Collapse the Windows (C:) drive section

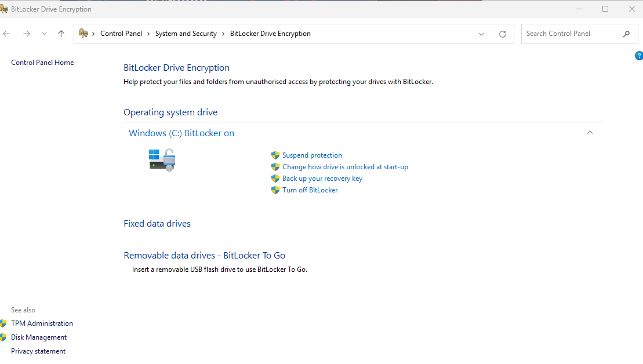tap(590, 132)
